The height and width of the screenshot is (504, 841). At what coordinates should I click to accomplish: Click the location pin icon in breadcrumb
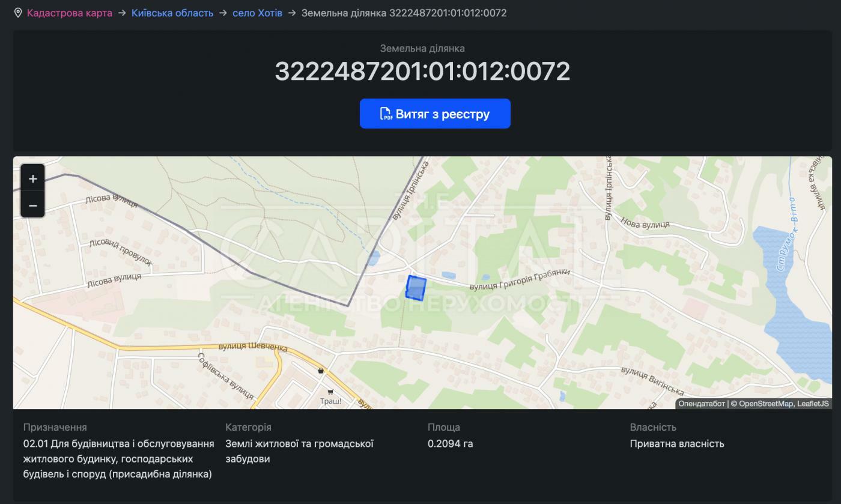point(18,13)
